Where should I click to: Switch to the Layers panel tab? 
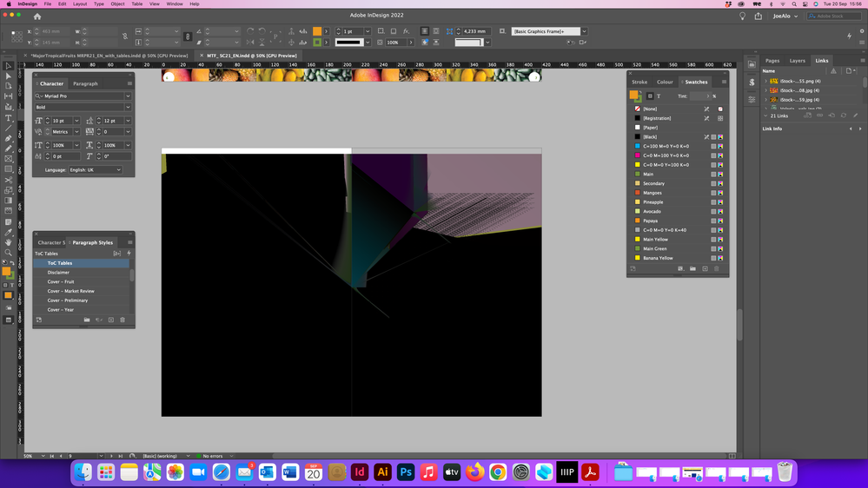pyautogui.click(x=797, y=61)
